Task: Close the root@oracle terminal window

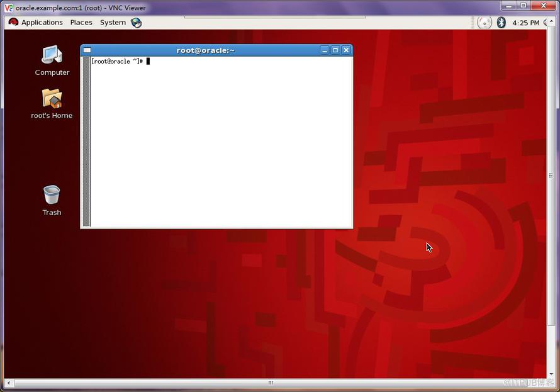Action: click(x=346, y=50)
